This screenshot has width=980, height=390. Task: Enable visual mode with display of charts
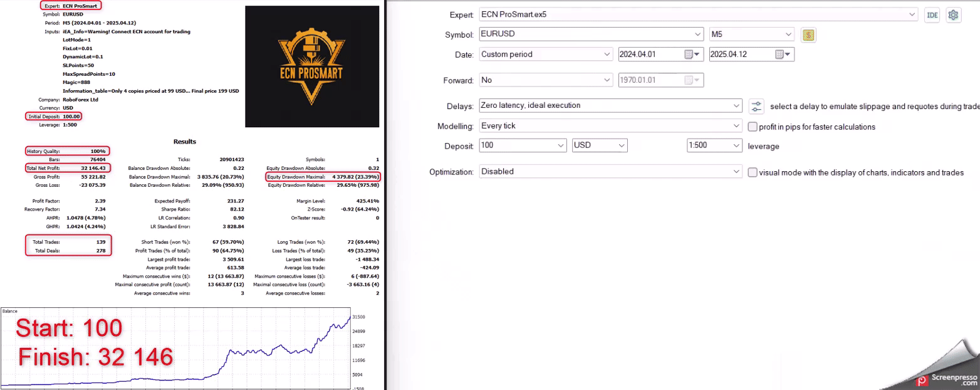(753, 172)
